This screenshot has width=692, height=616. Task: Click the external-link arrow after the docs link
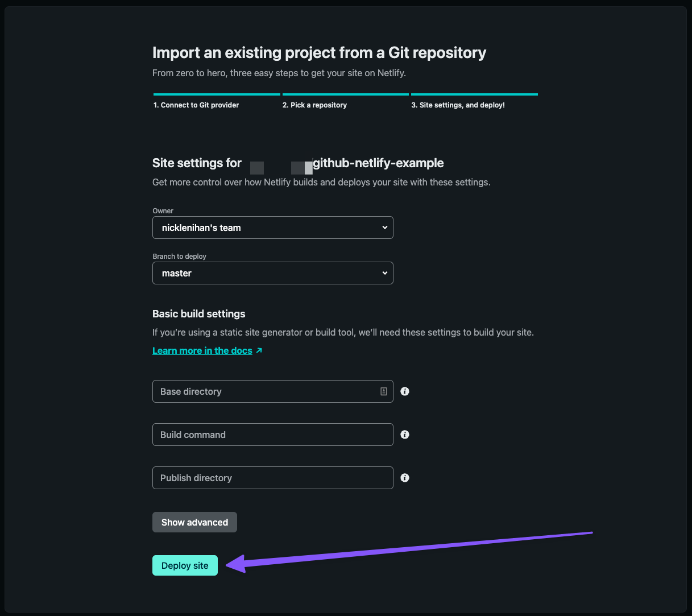pyautogui.click(x=259, y=350)
